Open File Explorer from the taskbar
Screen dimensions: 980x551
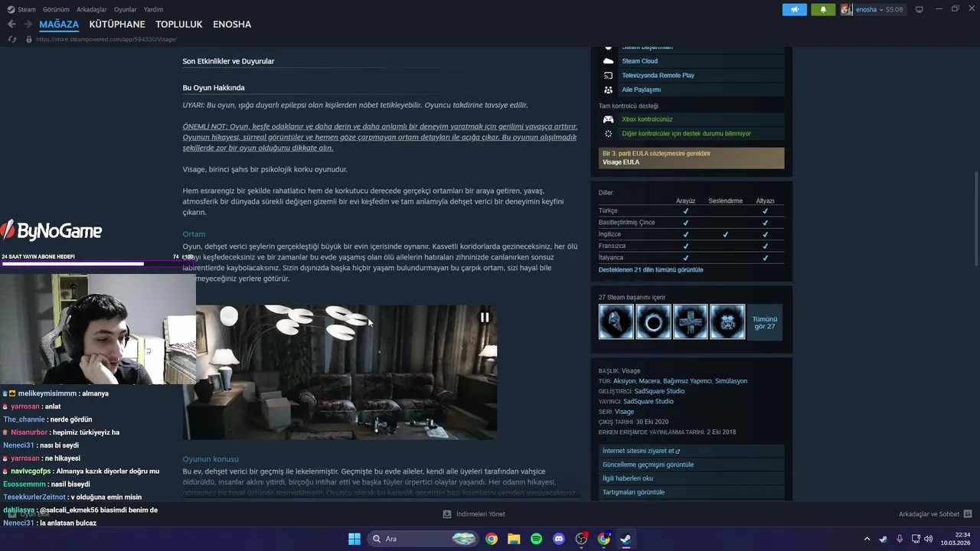514,539
